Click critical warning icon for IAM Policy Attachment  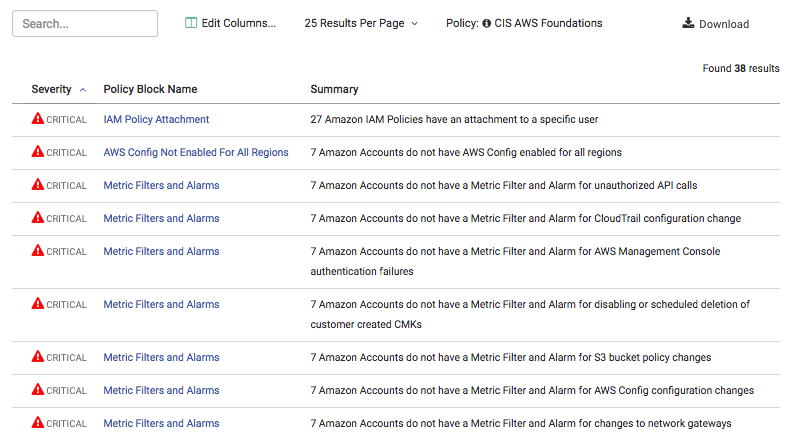[x=38, y=119]
